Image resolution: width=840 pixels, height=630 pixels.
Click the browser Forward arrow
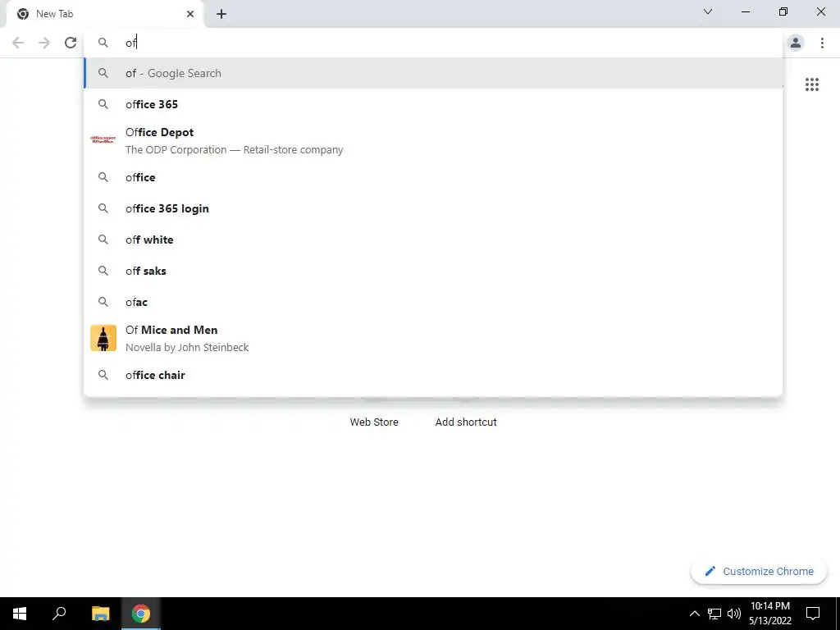[x=44, y=43]
